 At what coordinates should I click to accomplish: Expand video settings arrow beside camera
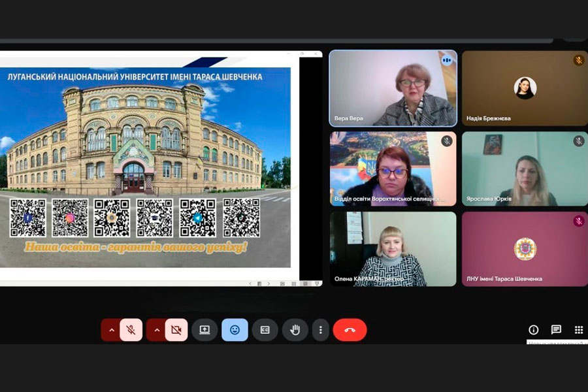pos(157,330)
